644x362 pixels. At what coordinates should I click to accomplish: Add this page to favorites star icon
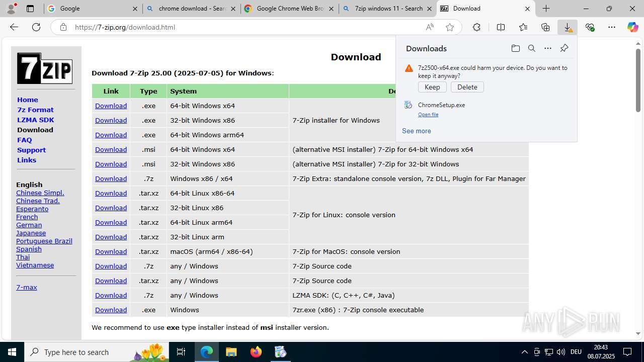pos(450,27)
